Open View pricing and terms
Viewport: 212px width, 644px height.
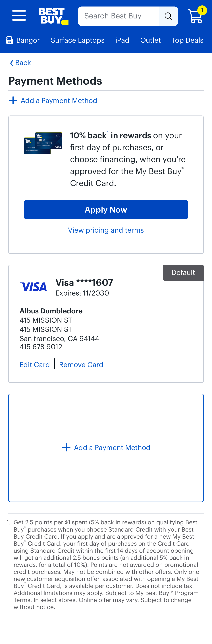pyautogui.click(x=106, y=230)
